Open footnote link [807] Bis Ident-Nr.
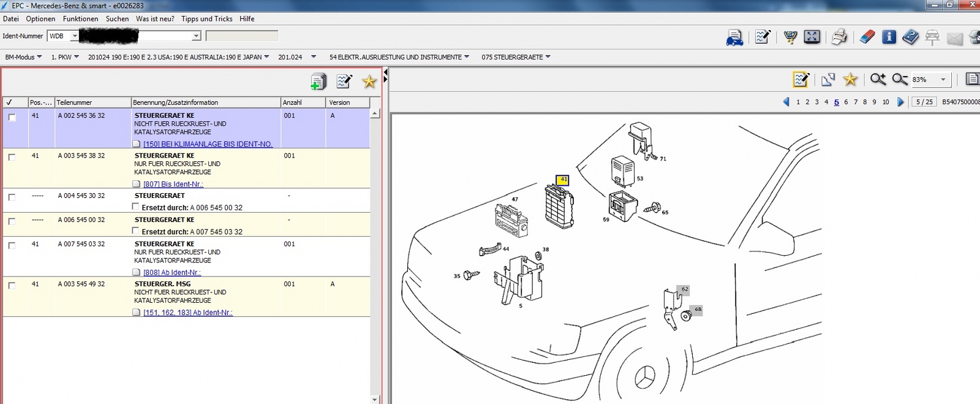The height and width of the screenshot is (404, 980). [173, 184]
